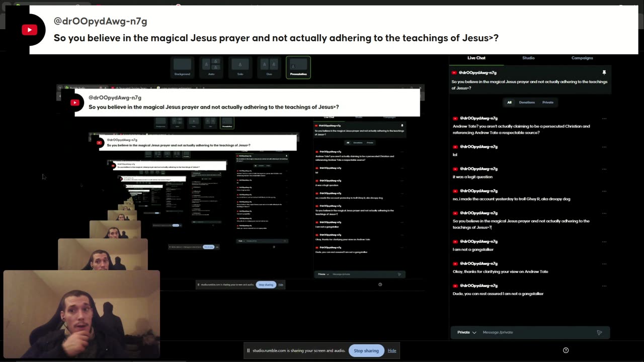Click the YouTube icon beside the pinned message

454,72
